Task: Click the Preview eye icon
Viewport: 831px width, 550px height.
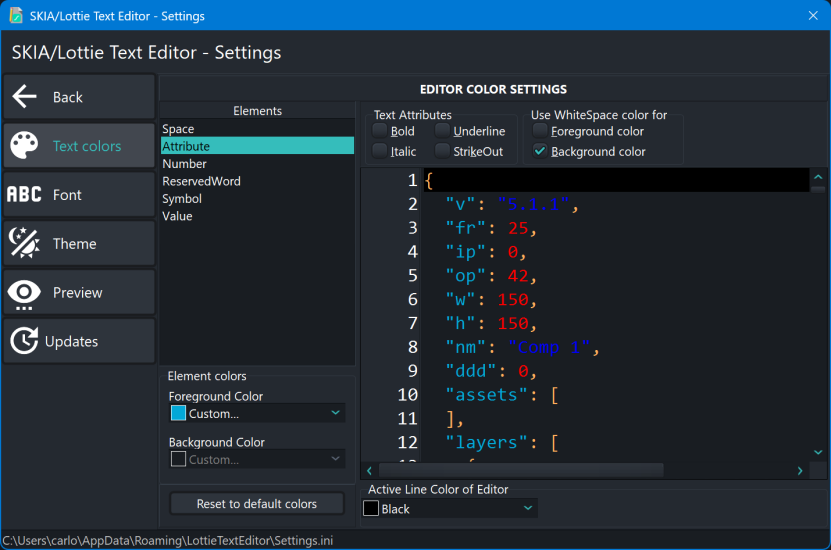Action: pyautogui.click(x=24, y=293)
